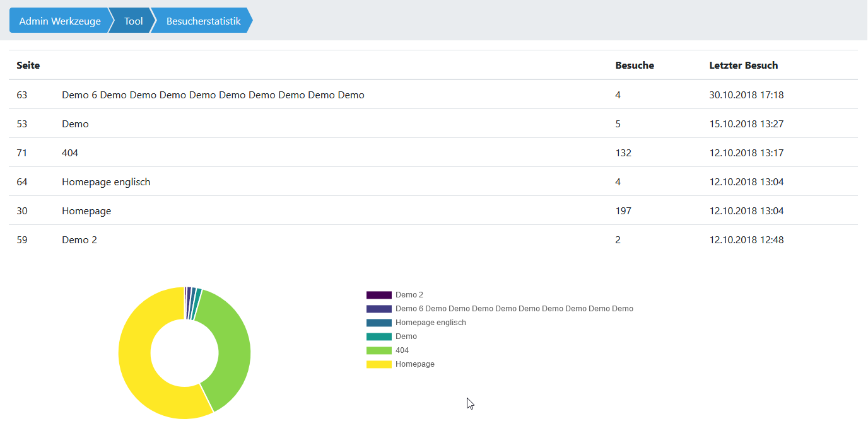This screenshot has width=868, height=431.
Task: Click the visit count 5 for Demo
Action: click(x=618, y=124)
